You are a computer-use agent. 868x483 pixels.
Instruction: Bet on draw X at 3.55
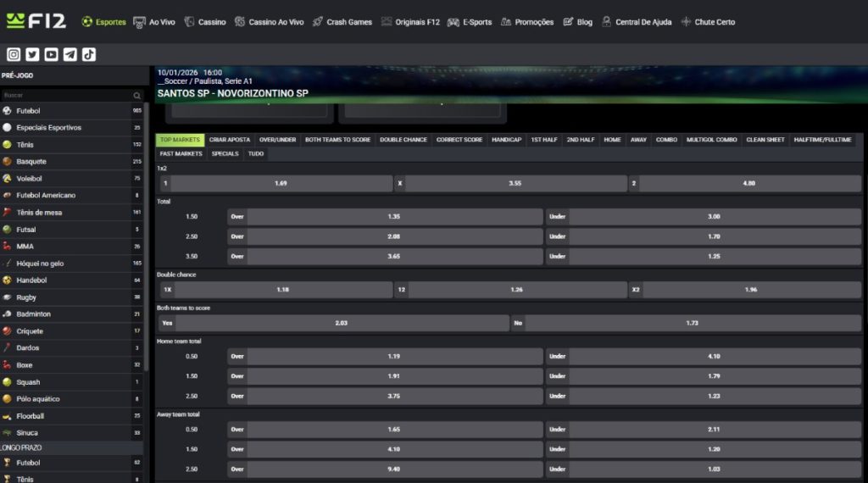(511, 183)
